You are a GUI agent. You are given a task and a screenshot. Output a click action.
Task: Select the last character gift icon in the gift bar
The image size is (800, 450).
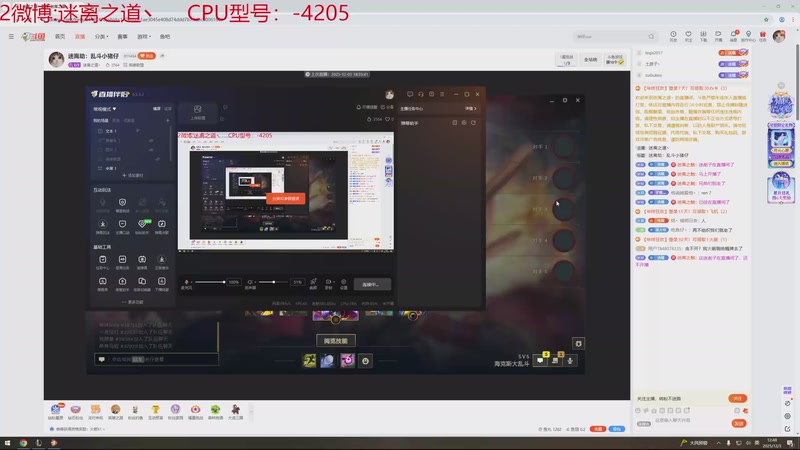(x=235, y=411)
